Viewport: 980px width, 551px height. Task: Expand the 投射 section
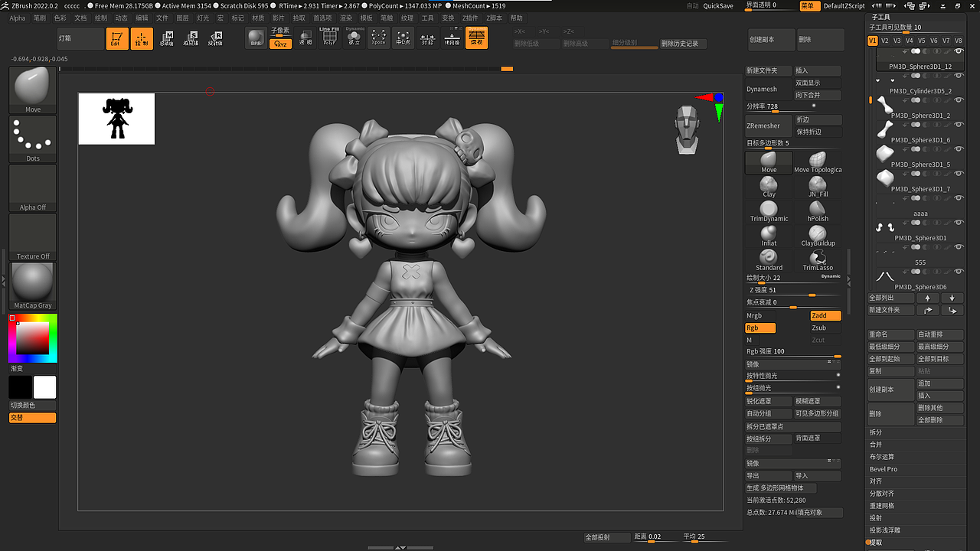pyautogui.click(x=876, y=518)
